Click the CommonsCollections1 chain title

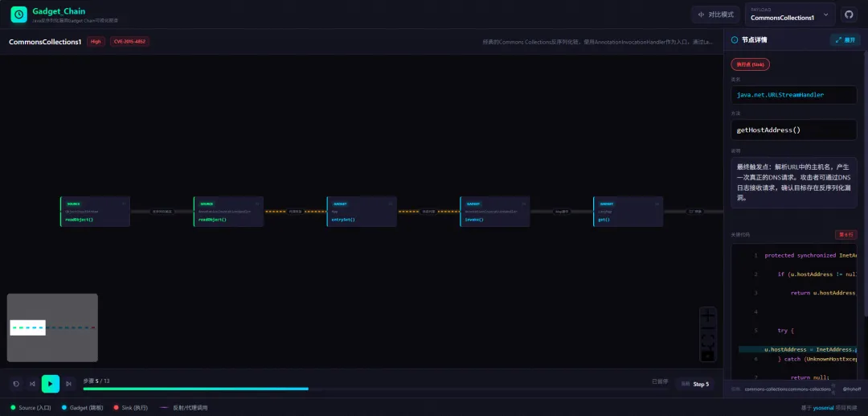pos(45,42)
